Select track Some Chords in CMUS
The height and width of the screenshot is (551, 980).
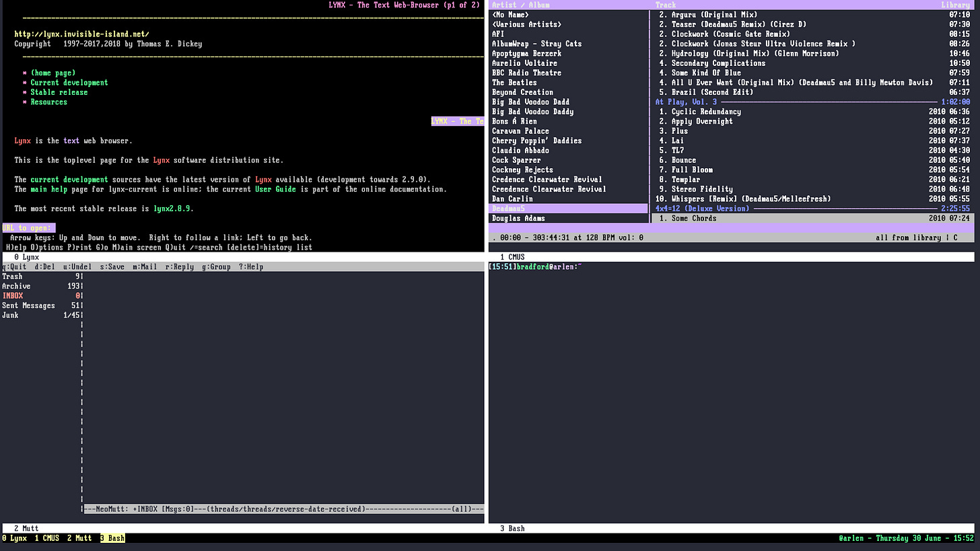813,219
